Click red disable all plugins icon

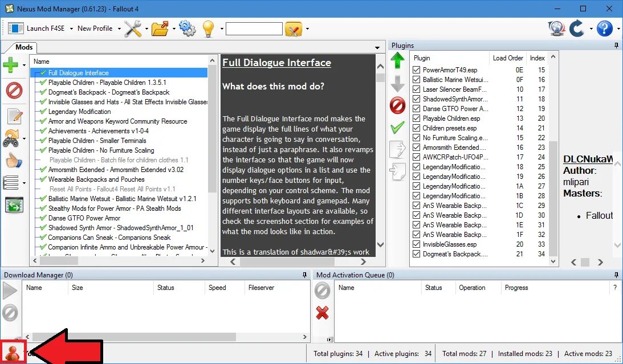pos(397,105)
